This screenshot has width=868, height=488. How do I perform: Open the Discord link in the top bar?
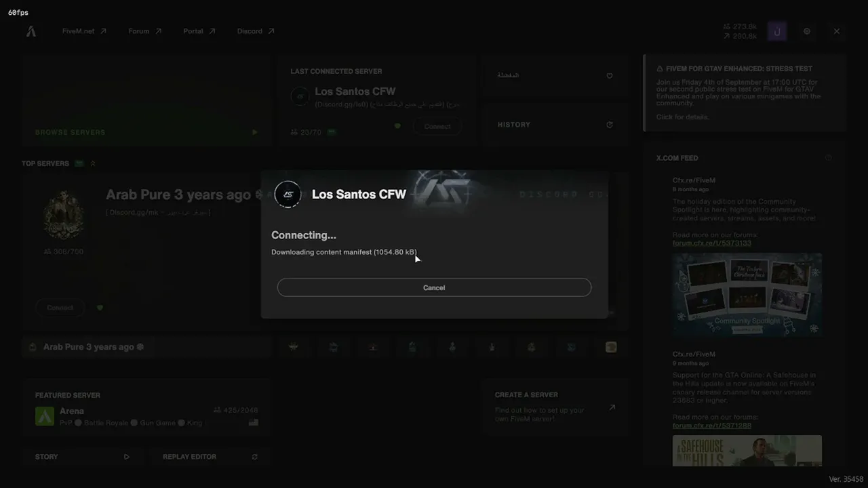[x=256, y=31]
